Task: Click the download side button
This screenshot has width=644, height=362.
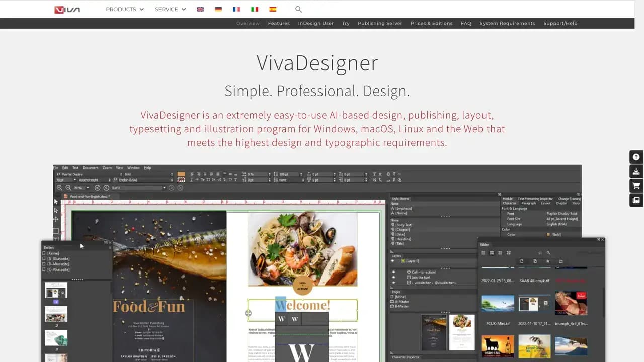Action: point(636,171)
